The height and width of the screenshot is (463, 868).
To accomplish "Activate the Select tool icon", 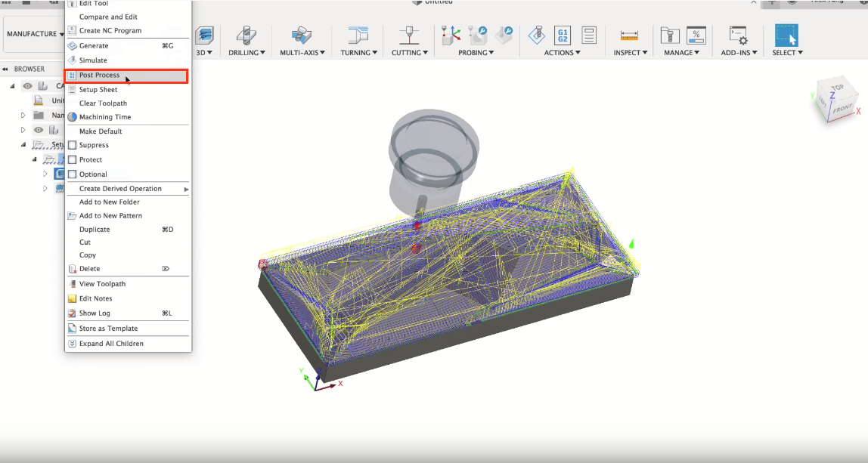I will pyautogui.click(x=786, y=35).
